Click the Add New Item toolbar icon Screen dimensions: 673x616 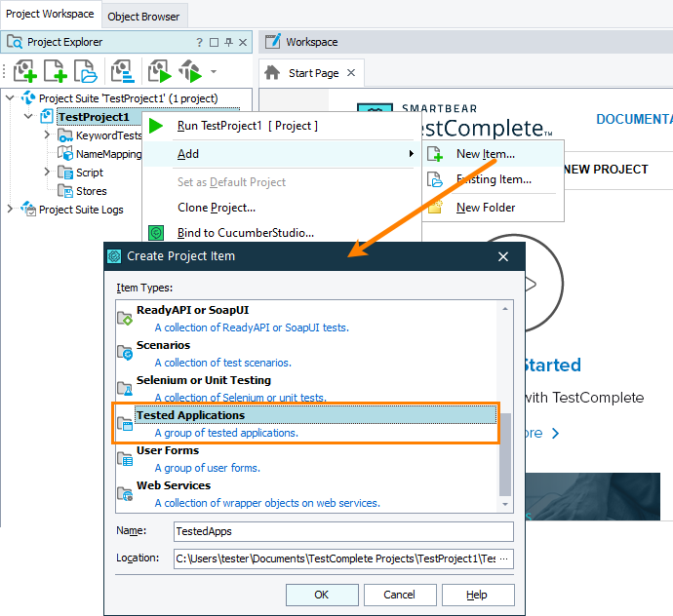56,71
